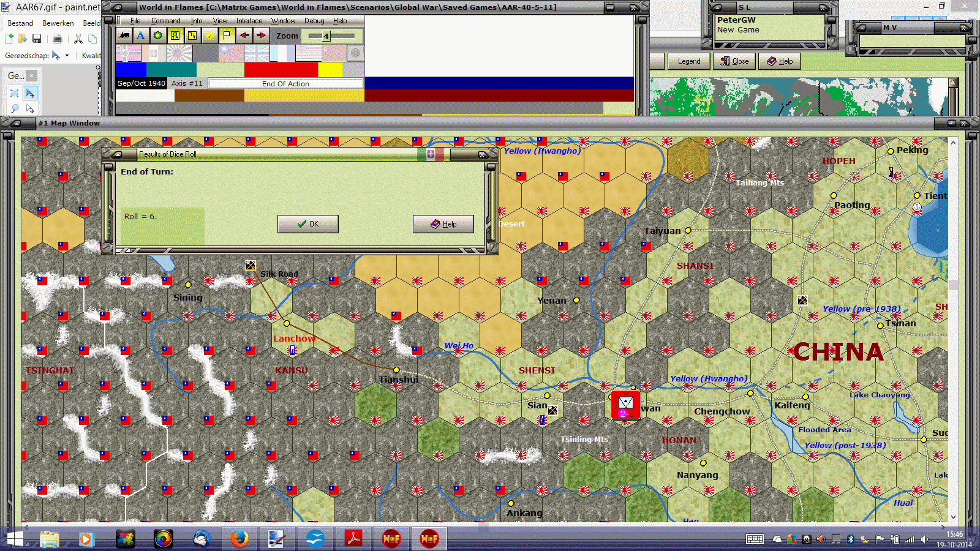This screenshot has height=551, width=980.
Task: Open Thunderbird mail from the taskbar
Action: (202, 539)
